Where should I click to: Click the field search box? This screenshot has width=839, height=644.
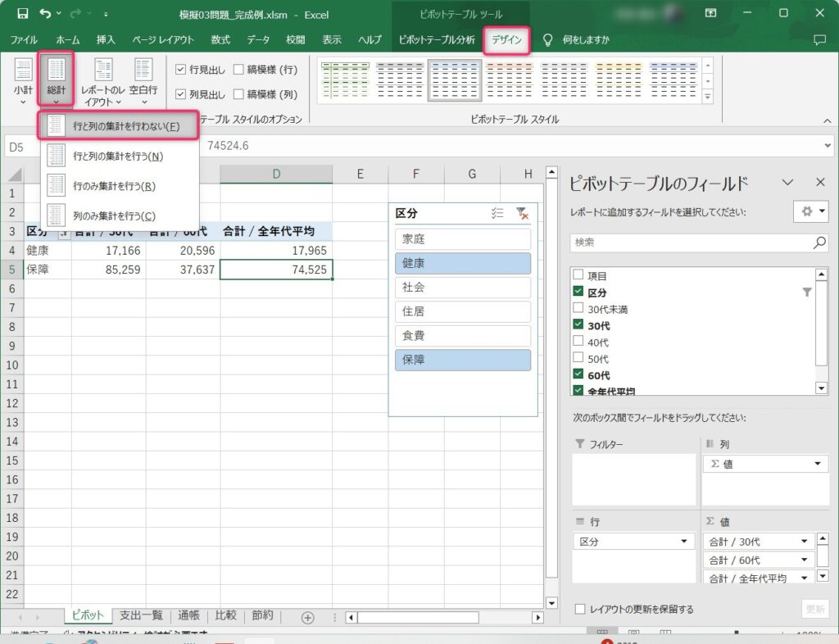pyautogui.click(x=690, y=243)
